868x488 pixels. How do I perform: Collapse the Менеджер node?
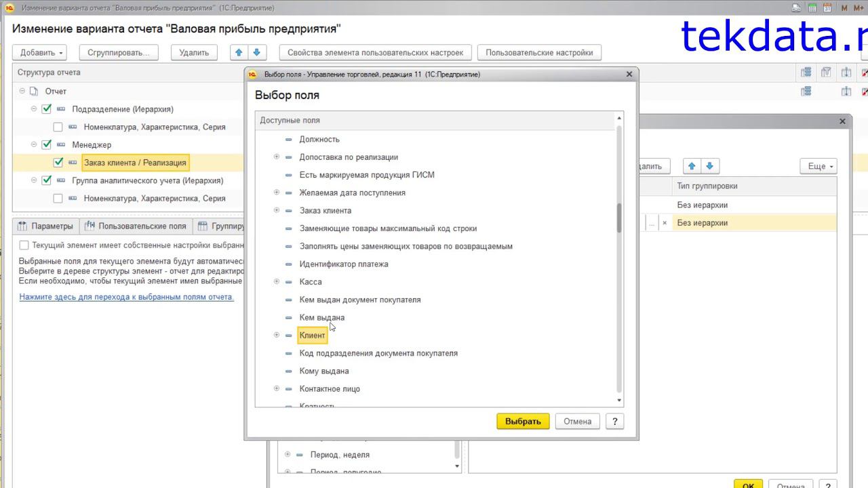34,145
